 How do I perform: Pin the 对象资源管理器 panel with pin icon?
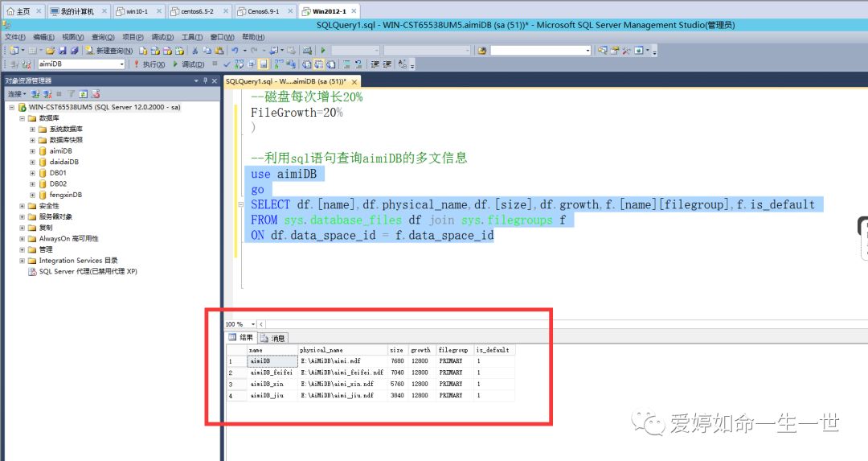pos(205,81)
